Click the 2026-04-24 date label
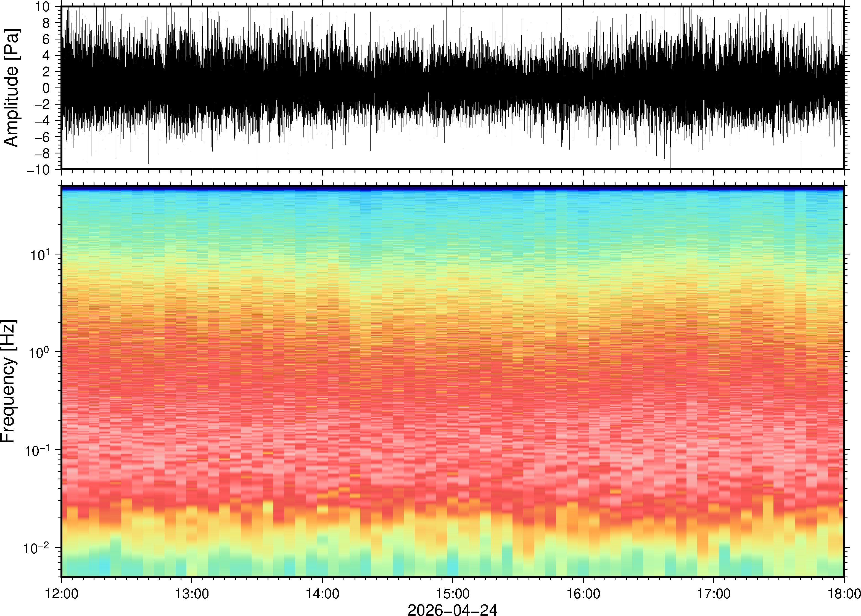861x616 pixels. pos(452,610)
